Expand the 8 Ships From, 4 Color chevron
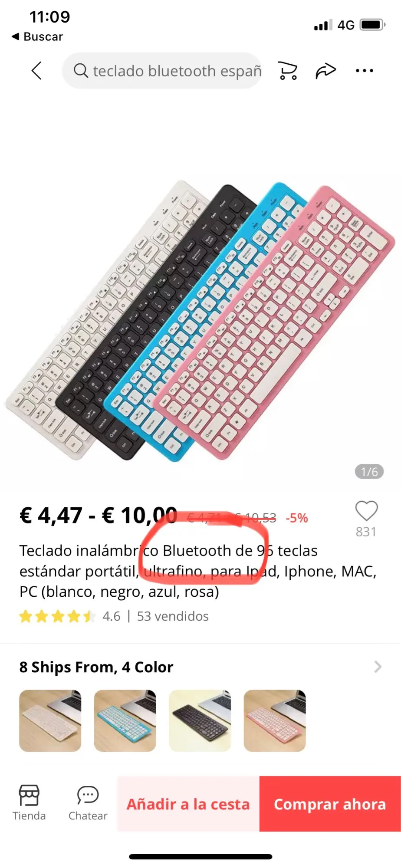This screenshot has width=401, height=868. [x=378, y=667]
